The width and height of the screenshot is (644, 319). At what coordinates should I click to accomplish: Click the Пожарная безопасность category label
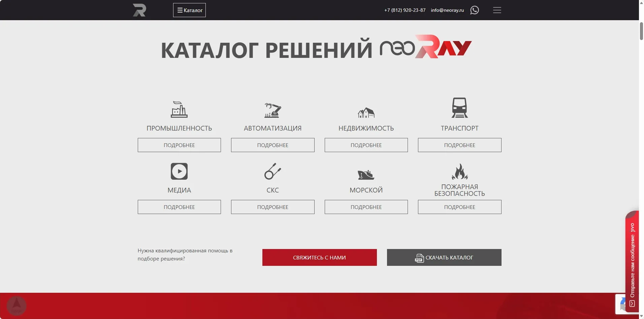[x=460, y=190]
